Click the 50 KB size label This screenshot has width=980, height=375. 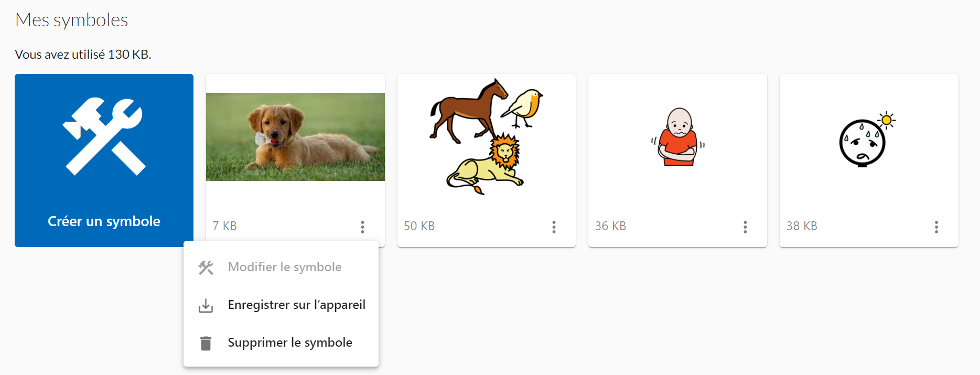419,226
